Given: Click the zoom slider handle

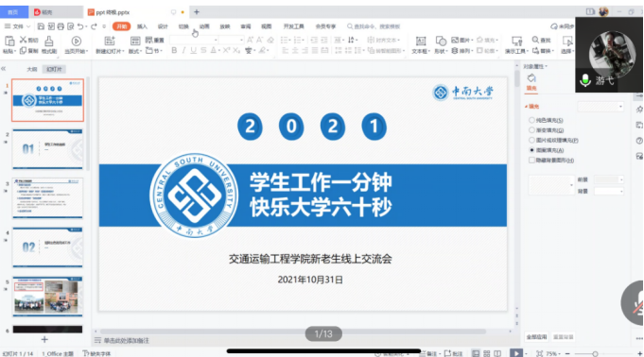Looking at the screenshot, I should [595, 353].
